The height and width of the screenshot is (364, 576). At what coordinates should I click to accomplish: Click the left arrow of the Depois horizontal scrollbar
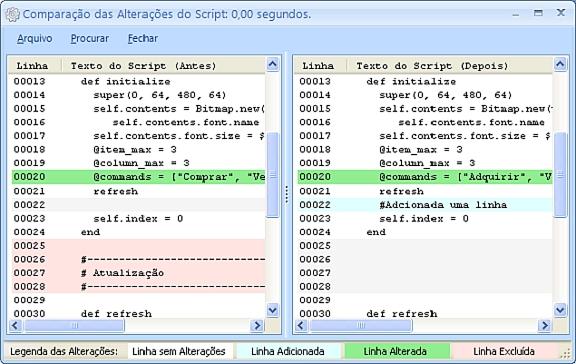[301, 325]
